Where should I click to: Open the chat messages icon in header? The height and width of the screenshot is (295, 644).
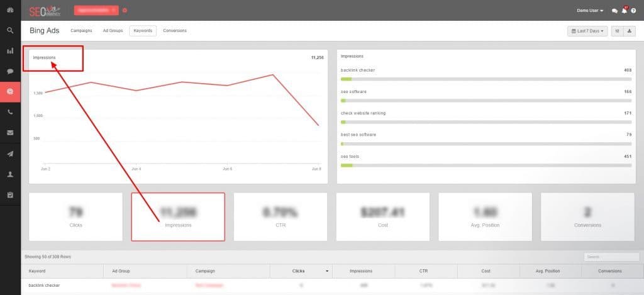(614, 11)
